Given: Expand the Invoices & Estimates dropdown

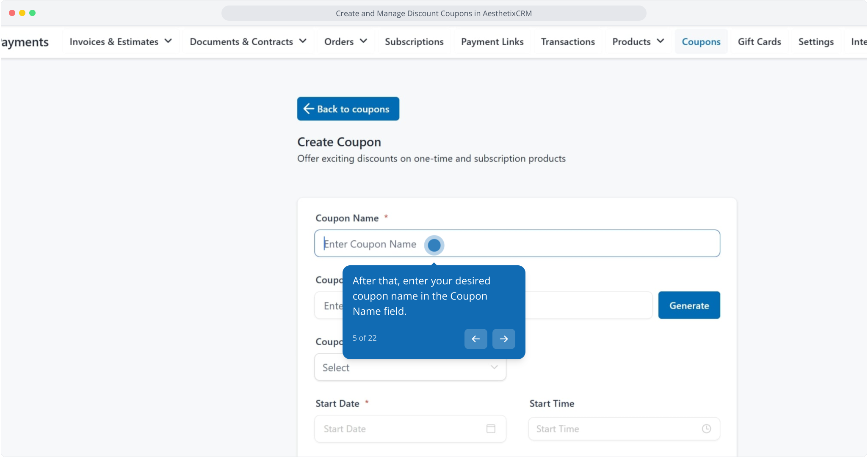Looking at the screenshot, I should point(121,41).
